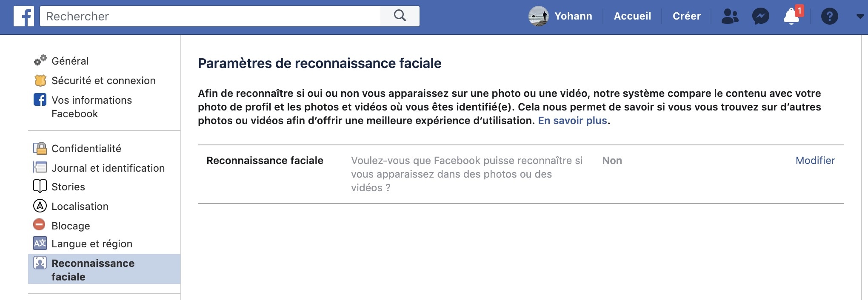868x300 pixels.
Task: Open the friend requests icon
Action: [x=730, y=16]
